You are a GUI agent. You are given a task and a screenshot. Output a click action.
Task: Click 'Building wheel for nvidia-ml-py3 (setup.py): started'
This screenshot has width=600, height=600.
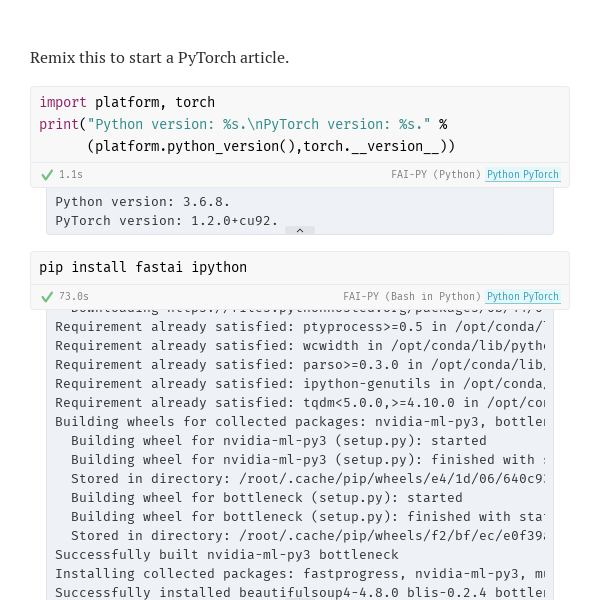pyautogui.click(x=279, y=441)
